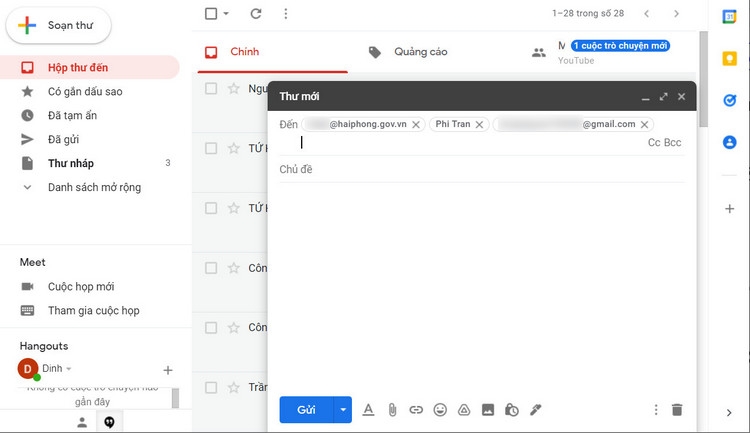750x433 pixels.
Task: Hide side panel chevron arrow
Action: coord(729,413)
